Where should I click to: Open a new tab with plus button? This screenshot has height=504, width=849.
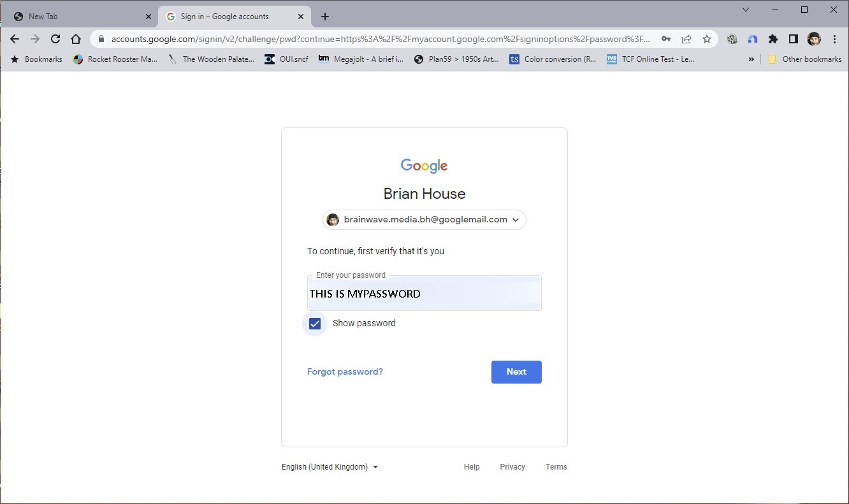click(325, 17)
